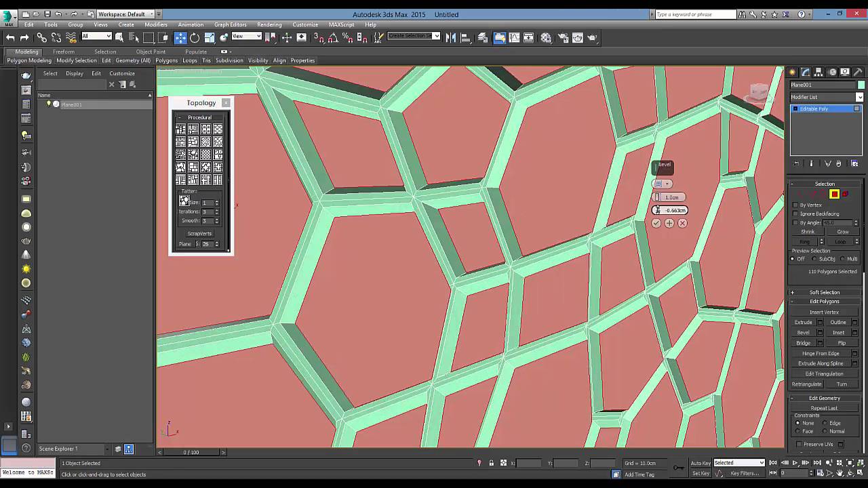
Task: Click the Redo arrow in main toolbar
Action: pyautogui.click(x=24, y=38)
